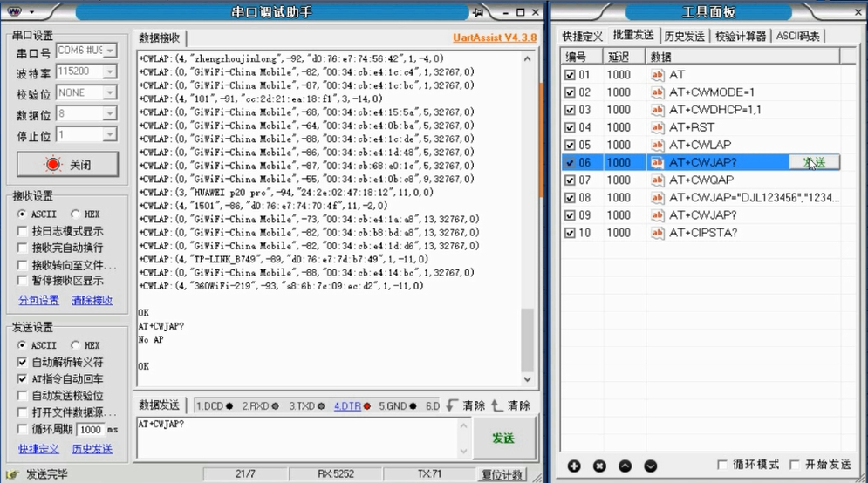Viewport: 868px width, 483px height.
Task: Click the send text box containing AT+CWJAP?
Action: [x=297, y=438]
